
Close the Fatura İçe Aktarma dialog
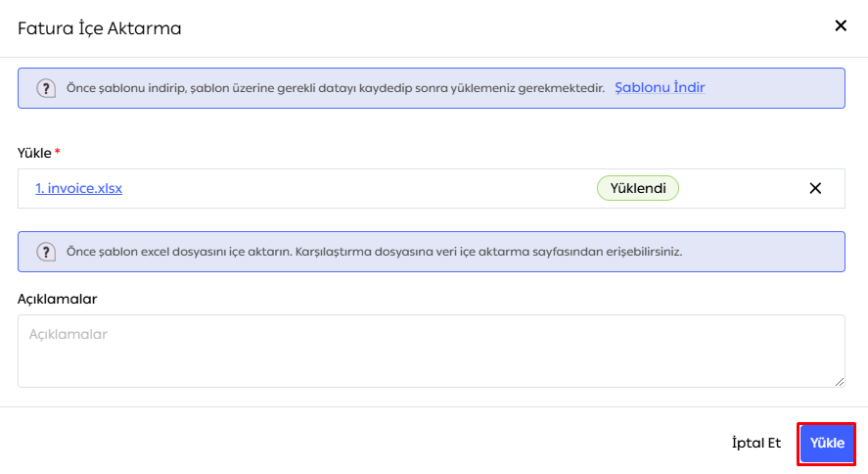[841, 25]
